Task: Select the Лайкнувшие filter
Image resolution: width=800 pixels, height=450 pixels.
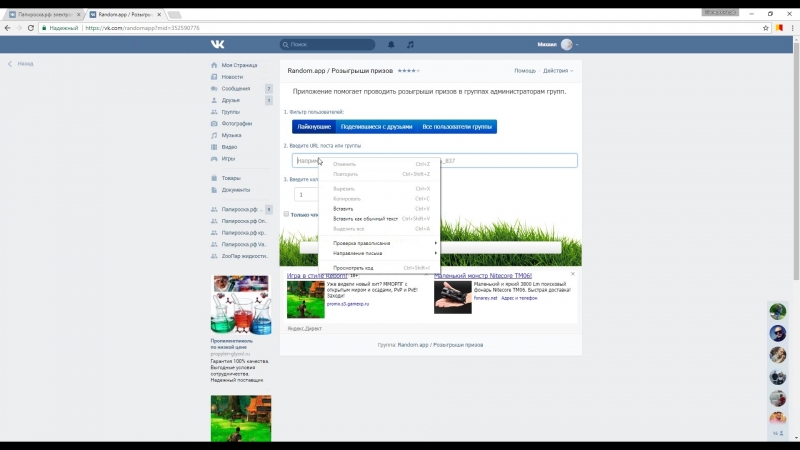Action: pos(313,127)
